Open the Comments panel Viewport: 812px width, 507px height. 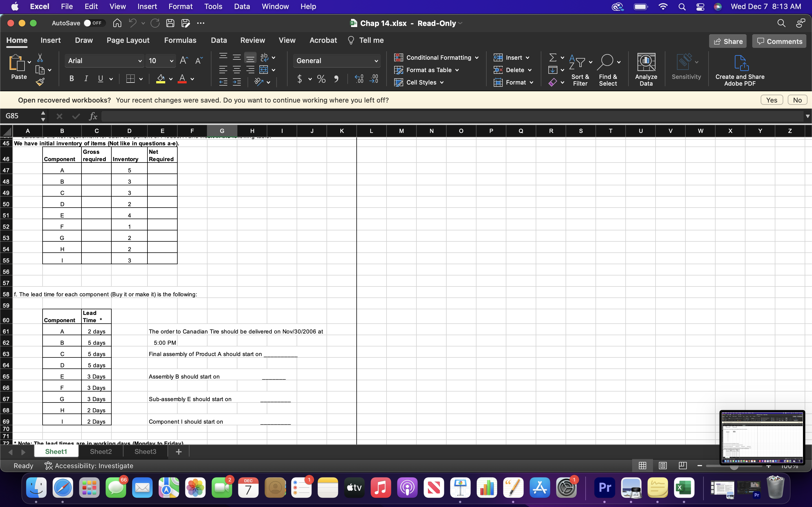tap(778, 41)
